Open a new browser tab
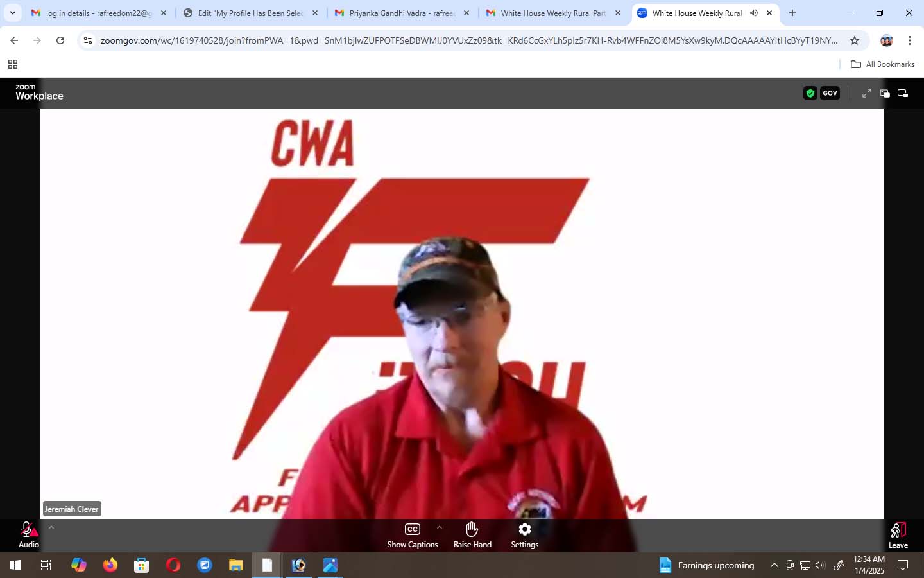The image size is (924, 578). click(792, 13)
